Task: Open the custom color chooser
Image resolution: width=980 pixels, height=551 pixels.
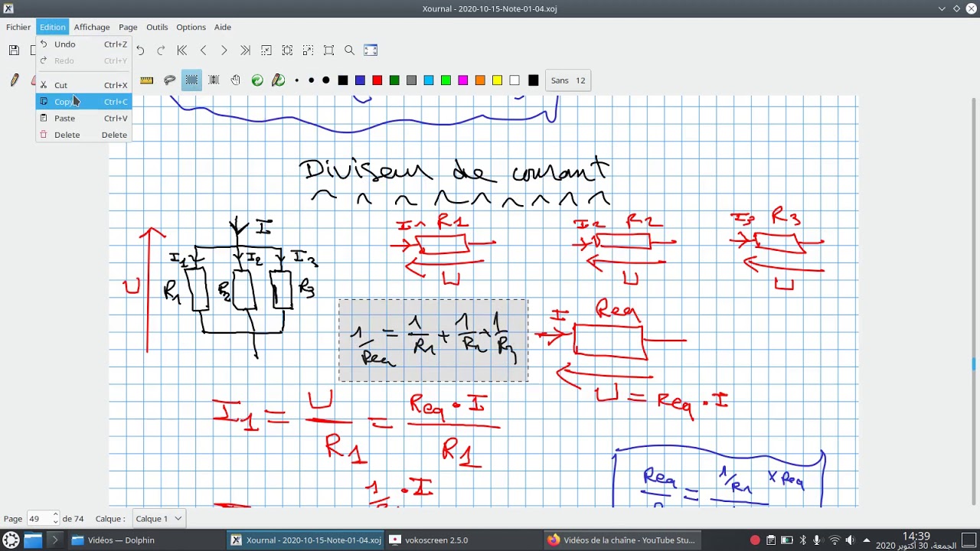Action: coord(533,80)
